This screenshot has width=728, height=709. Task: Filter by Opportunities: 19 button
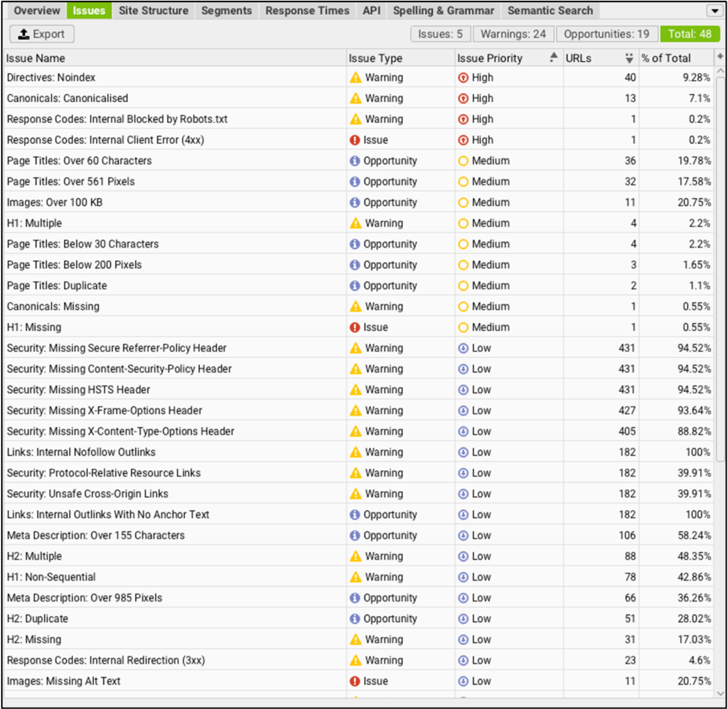pos(606,34)
